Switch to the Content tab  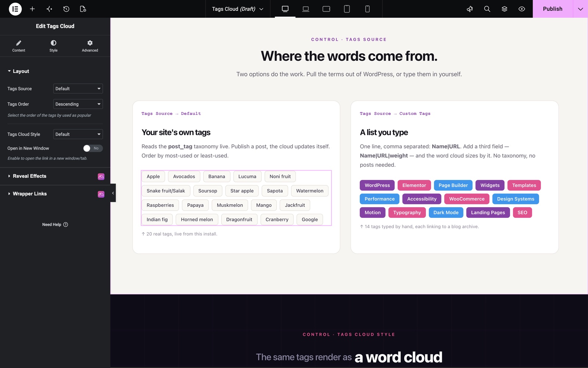pos(19,46)
